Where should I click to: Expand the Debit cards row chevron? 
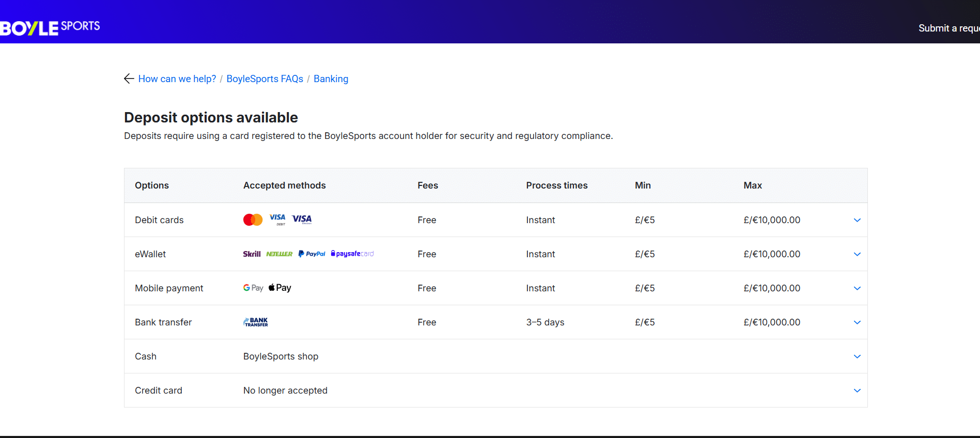(857, 220)
